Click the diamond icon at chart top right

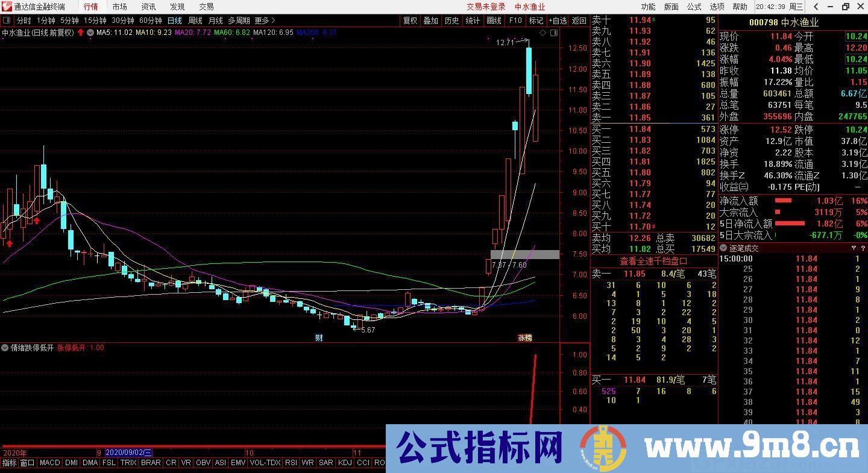point(542,33)
